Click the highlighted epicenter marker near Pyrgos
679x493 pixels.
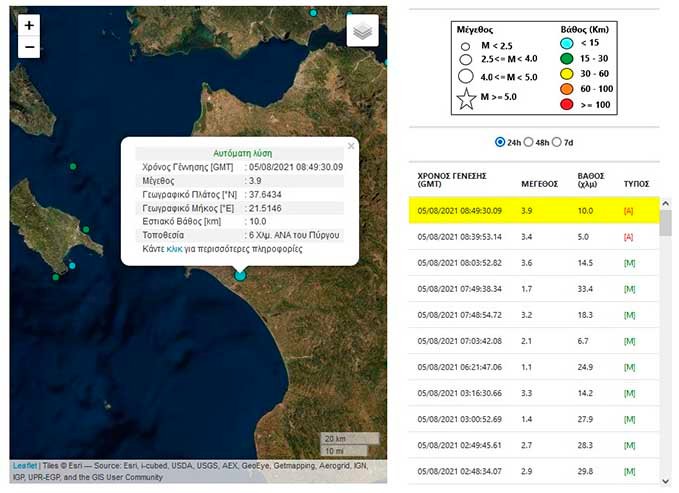(x=240, y=275)
